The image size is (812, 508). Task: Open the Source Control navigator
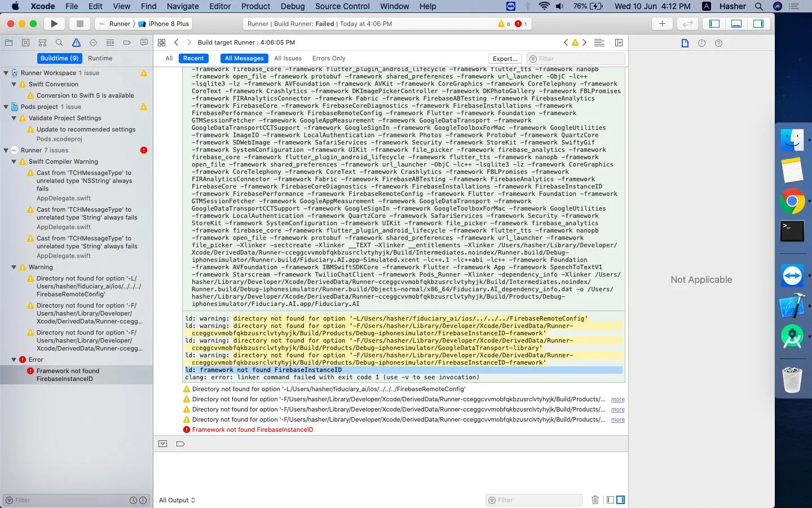(25, 42)
